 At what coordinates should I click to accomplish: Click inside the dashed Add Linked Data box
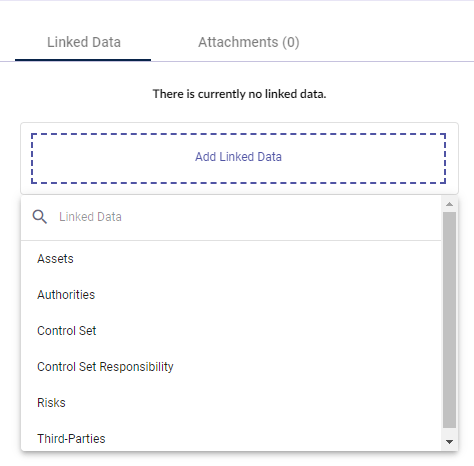(238, 158)
